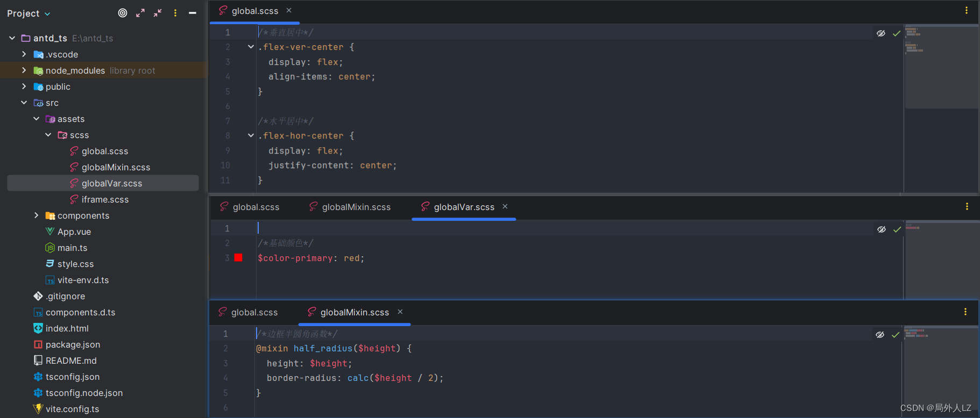The width and height of the screenshot is (980, 418).
Task: Select global.scss in the project tree
Action: pyautogui.click(x=105, y=151)
